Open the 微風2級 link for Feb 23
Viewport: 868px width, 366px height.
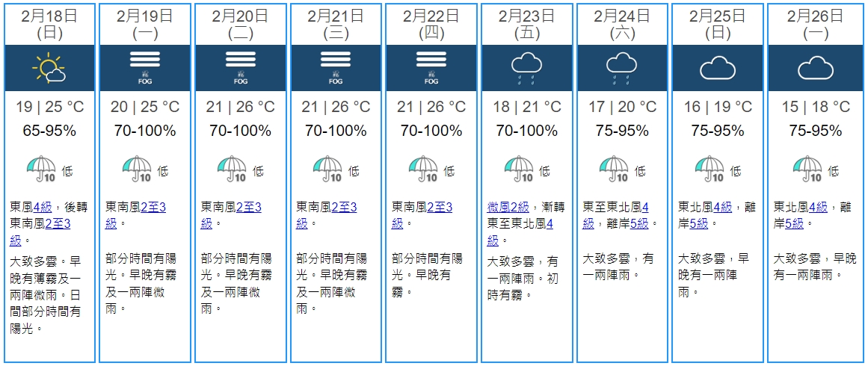[x=508, y=207]
